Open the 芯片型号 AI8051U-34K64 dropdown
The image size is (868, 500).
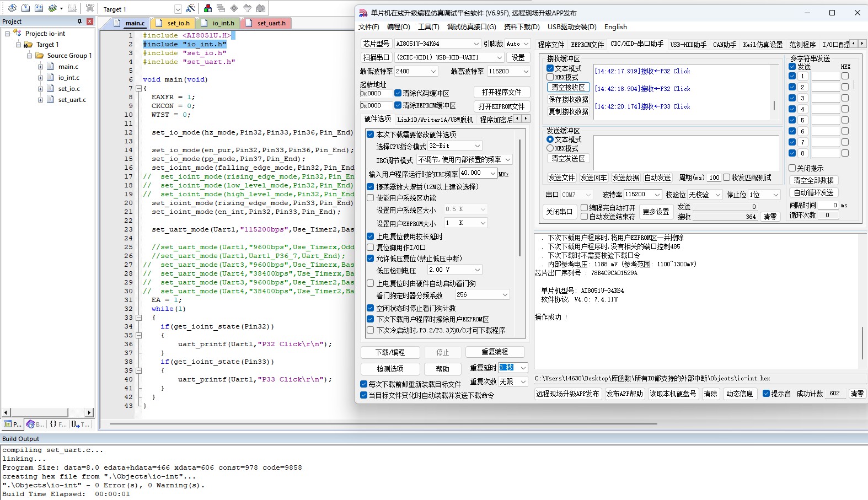pos(476,44)
